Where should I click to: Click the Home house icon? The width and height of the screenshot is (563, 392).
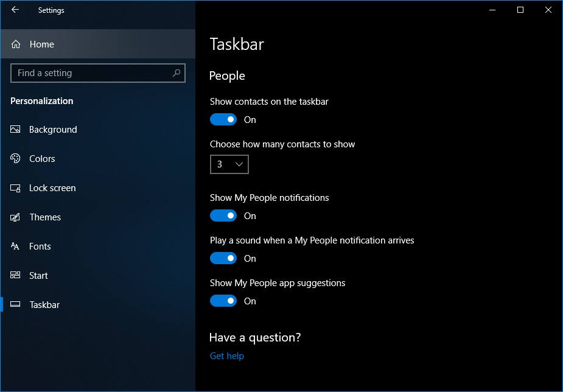pos(16,44)
